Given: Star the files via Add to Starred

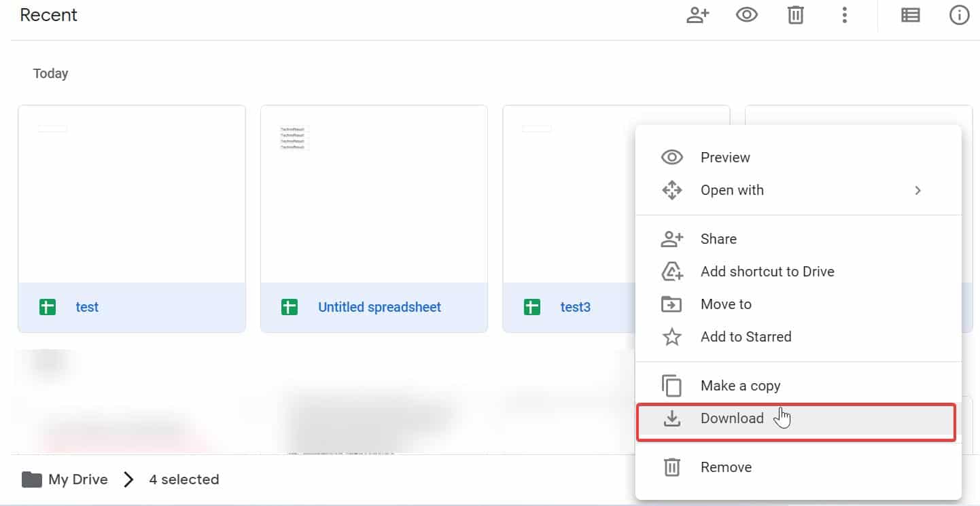Looking at the screenshot, I should pyautogui.click(x=746, y=336).
